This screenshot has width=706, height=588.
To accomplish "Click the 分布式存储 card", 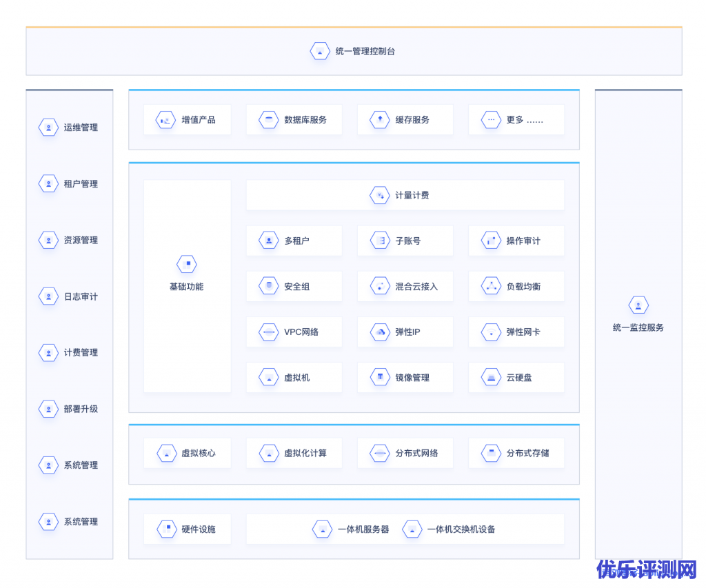I will click(x=516, y=454).
